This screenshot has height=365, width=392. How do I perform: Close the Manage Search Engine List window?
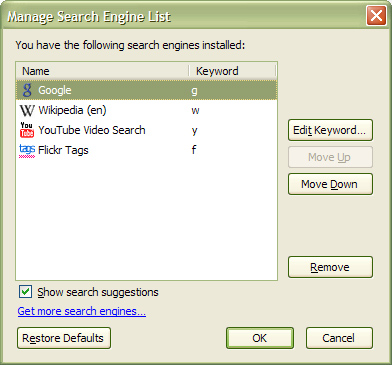click(x=376, y=16)
